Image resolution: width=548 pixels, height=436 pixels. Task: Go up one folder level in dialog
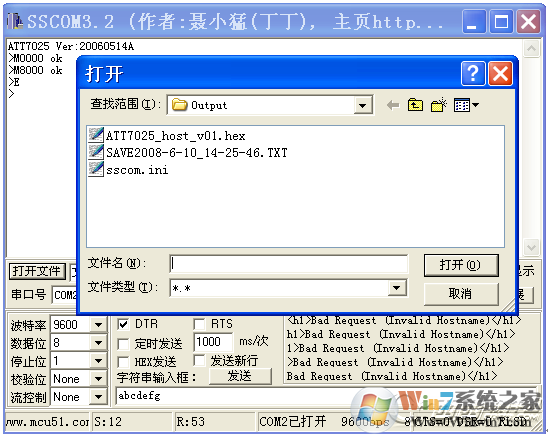[x=415, y=105]
